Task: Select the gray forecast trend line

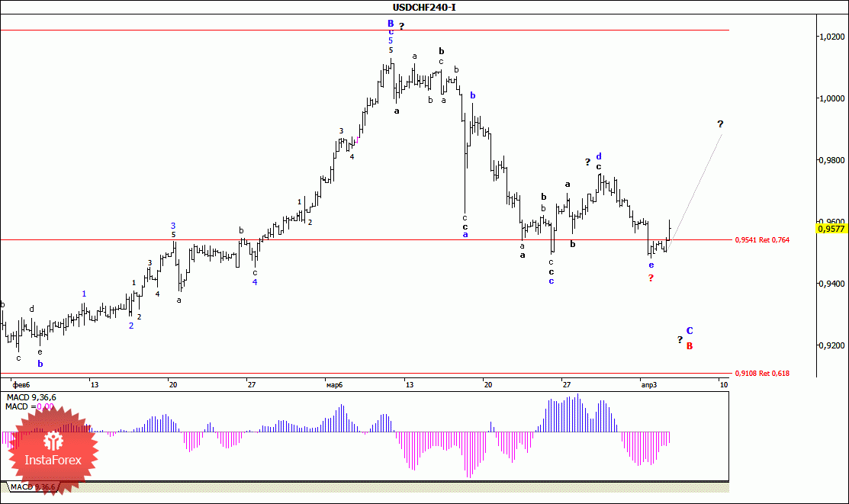Action: (x=695, y=191)
